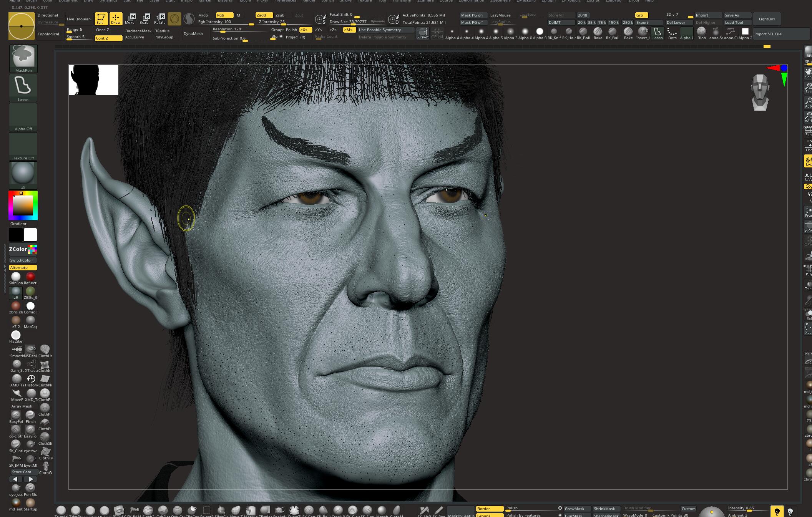Toggle Zadd sculpt mode
This screenshot has width=812, height=517.
pyautogui.click(x=264, y=15)
